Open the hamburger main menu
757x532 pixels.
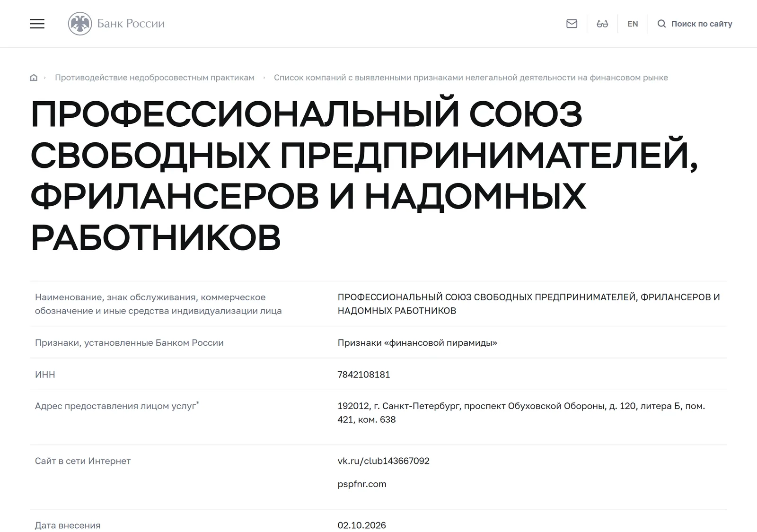pyautogui.click(x=37, y=24)
